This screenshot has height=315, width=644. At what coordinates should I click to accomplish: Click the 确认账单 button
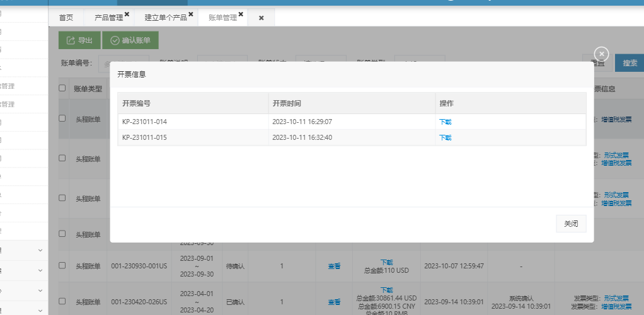[130, 40]
